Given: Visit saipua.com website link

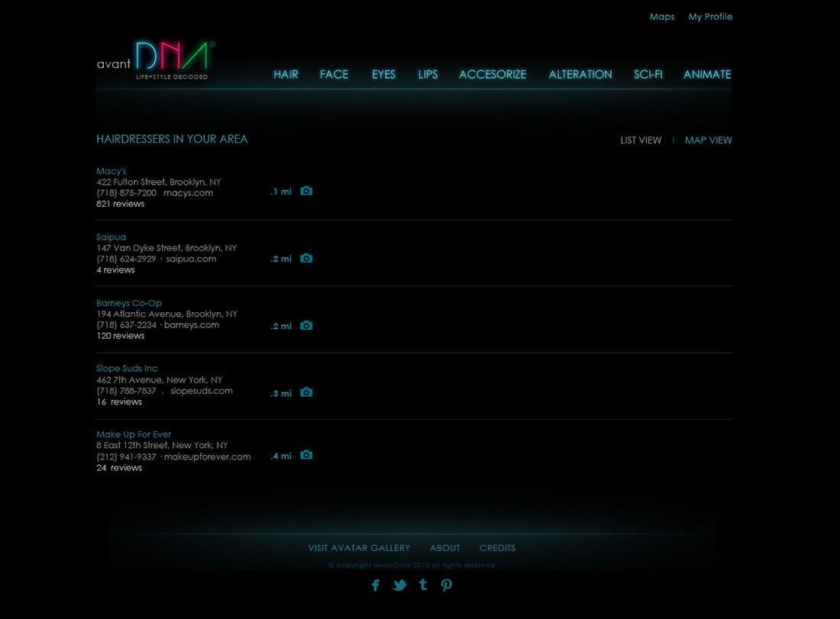Looking at the screenshot, I should click(191, 259).
